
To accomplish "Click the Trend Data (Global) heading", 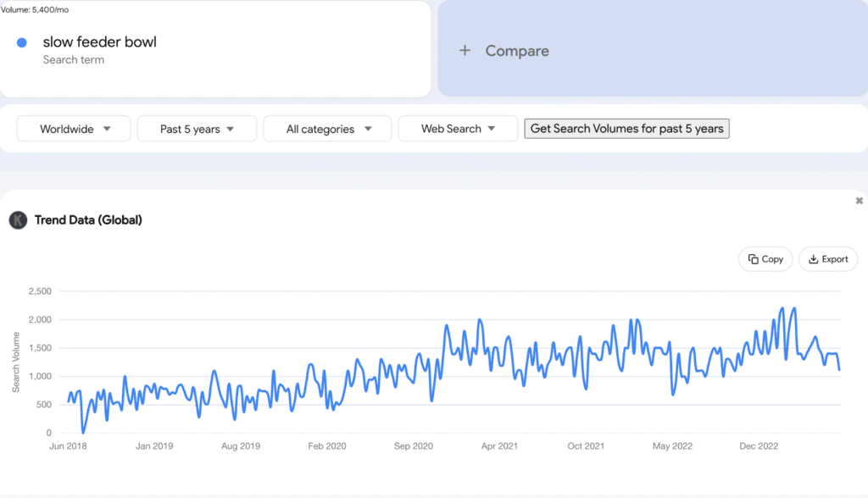I will tap(88, 220).
